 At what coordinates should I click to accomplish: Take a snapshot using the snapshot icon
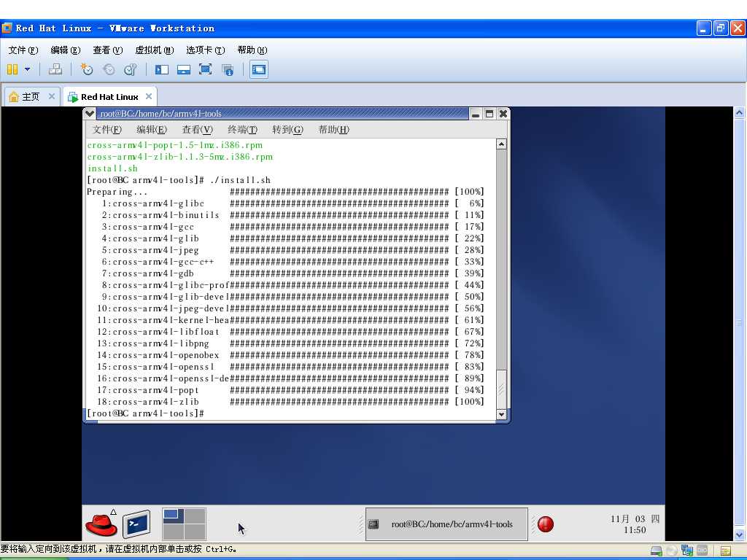pyautogui.click(x=86, y=69)
